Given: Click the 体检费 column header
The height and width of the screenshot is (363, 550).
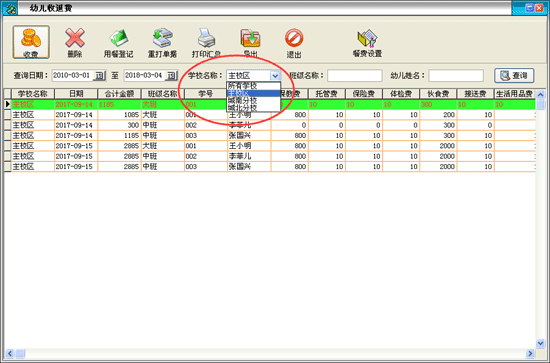Looking at the screenshot, I should point(401,94).
